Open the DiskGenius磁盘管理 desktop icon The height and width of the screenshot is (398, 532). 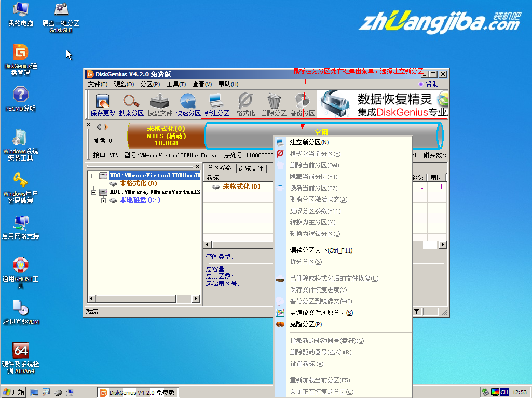click(19, 56)
